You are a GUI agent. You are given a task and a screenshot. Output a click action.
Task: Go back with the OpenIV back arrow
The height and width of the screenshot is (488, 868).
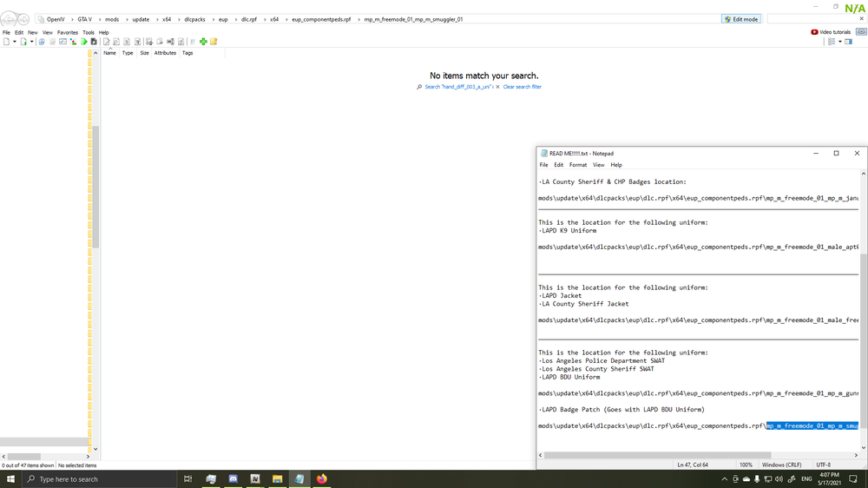pyautogui.click(x=9, y=19)
